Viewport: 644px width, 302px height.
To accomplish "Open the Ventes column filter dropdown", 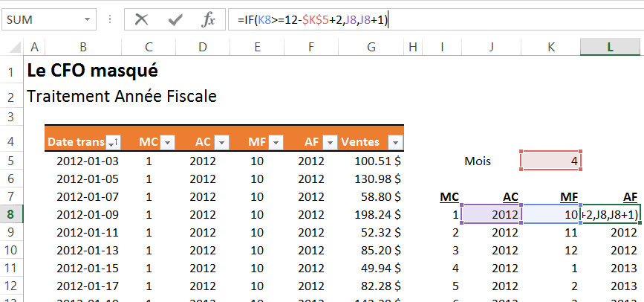I will [x=394, y=142].
